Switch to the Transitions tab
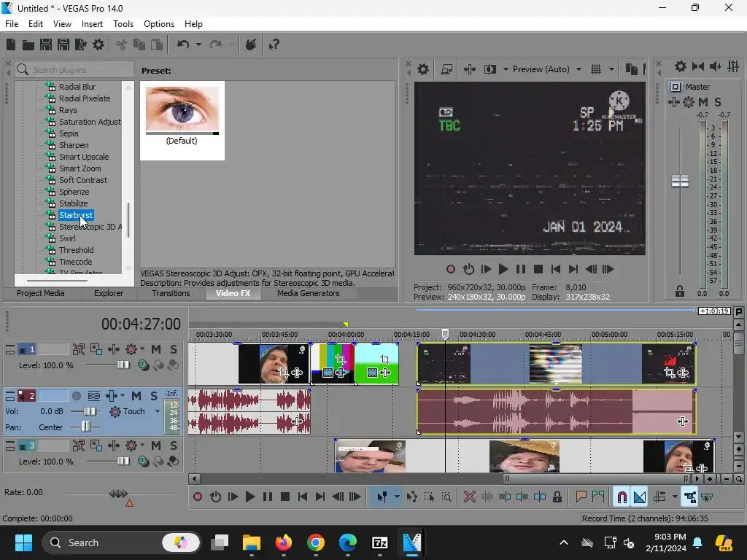The width and height of the screenshot is (747, 560). click(171, 293)
